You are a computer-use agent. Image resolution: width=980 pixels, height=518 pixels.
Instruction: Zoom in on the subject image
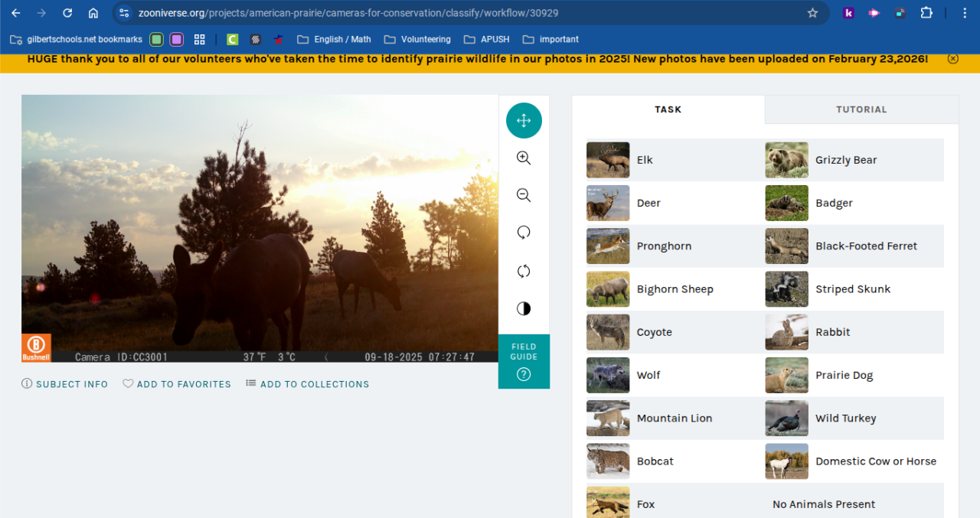coord(524,158)
